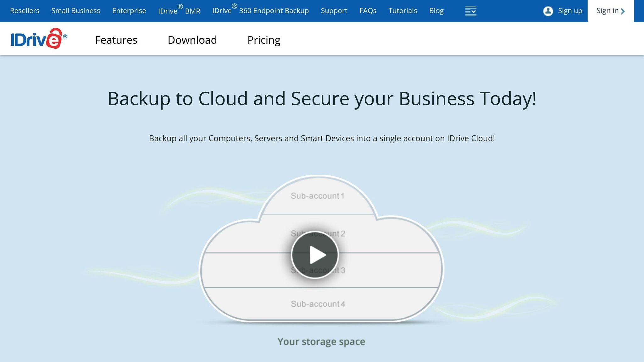Visit the Small Business section
This screenshot has height=362, width=644.
tap(76, 10)
